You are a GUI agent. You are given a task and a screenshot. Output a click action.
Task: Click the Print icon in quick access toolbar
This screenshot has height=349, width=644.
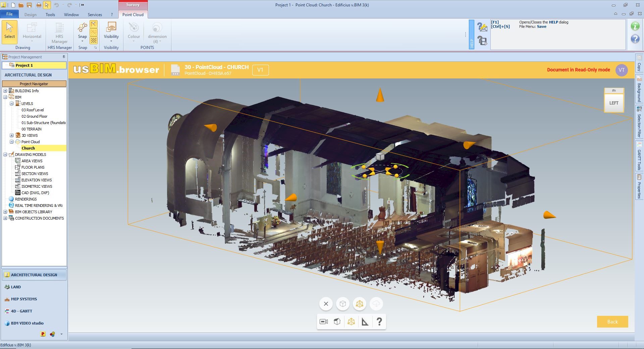39,5
